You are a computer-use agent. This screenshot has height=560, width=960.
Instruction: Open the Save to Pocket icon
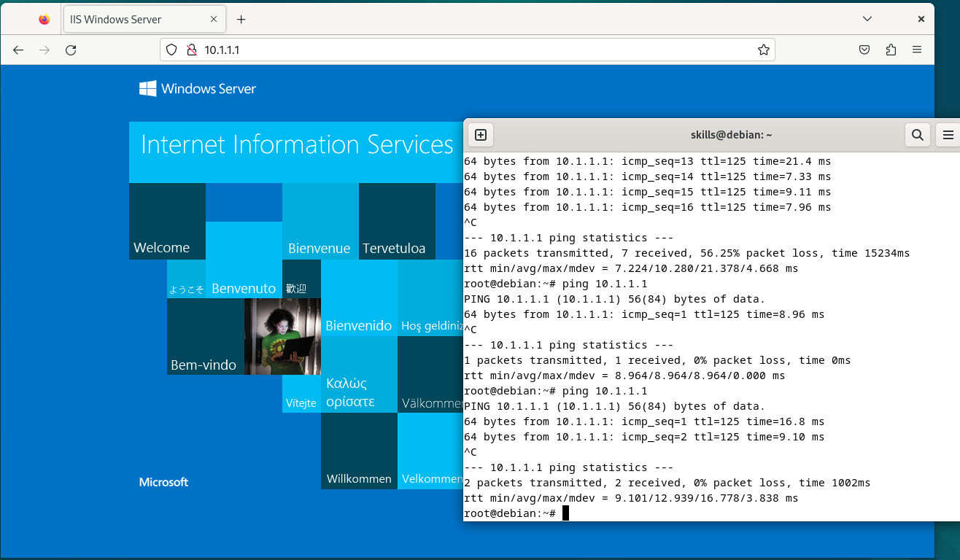click(x=864, y=50)
